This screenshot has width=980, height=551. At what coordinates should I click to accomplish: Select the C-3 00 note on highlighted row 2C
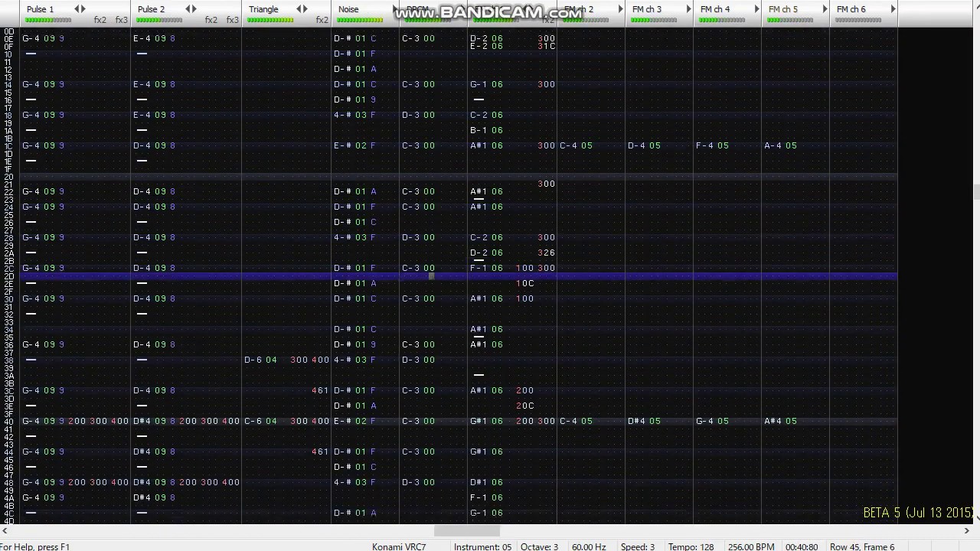[418, 268]
